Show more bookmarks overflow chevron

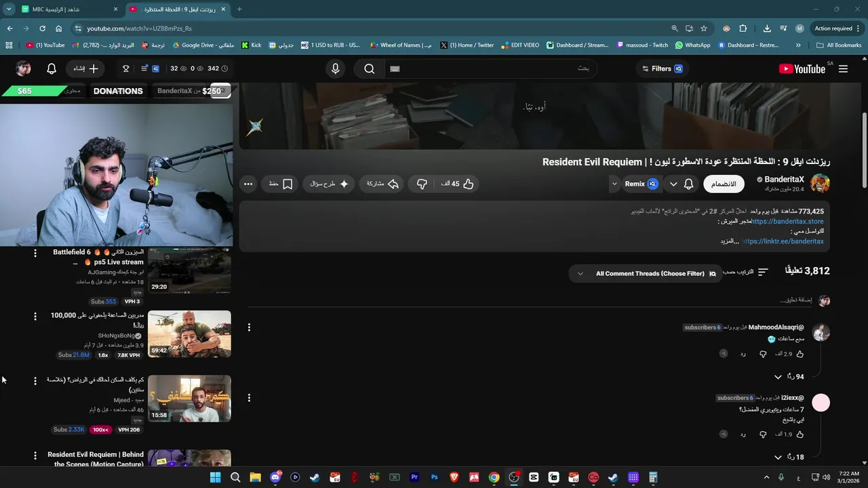pyautogui.click(x=798, y=45)
